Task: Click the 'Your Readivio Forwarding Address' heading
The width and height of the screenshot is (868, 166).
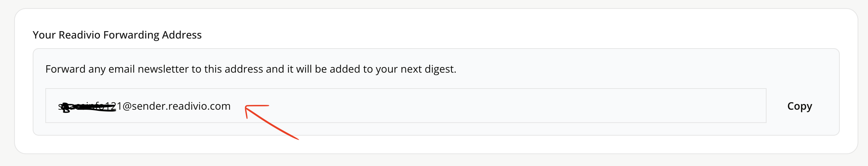Action: pyautogui.click(x=117, y=35)
